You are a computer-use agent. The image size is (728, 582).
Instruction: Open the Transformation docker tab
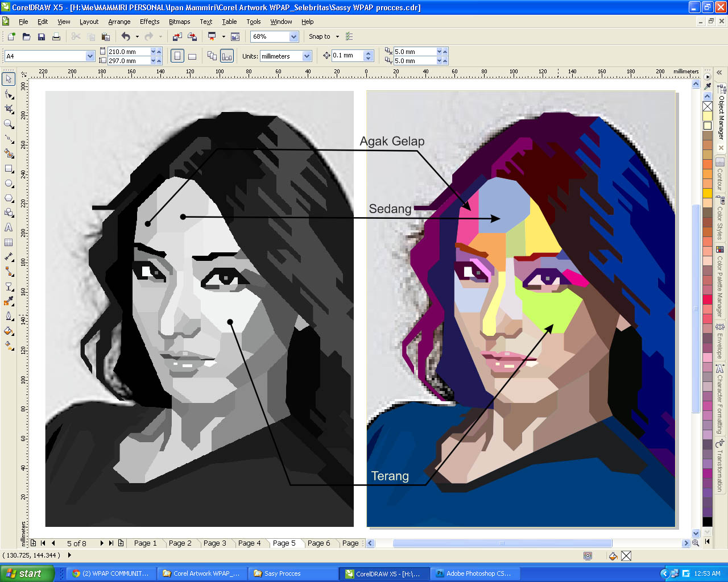(x=721, y=465)
